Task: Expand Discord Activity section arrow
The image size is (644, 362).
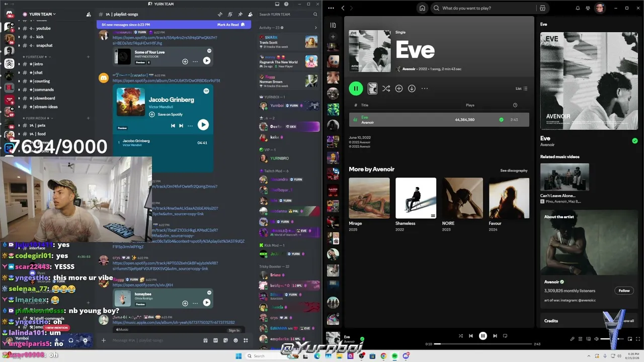Action: [316, 28]
